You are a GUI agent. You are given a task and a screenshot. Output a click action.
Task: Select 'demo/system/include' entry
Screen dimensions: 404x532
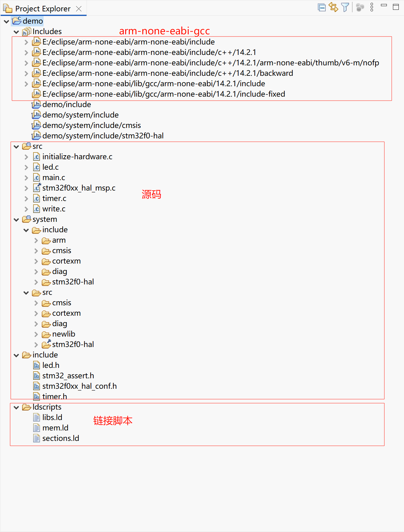click(x=80, y=115)
